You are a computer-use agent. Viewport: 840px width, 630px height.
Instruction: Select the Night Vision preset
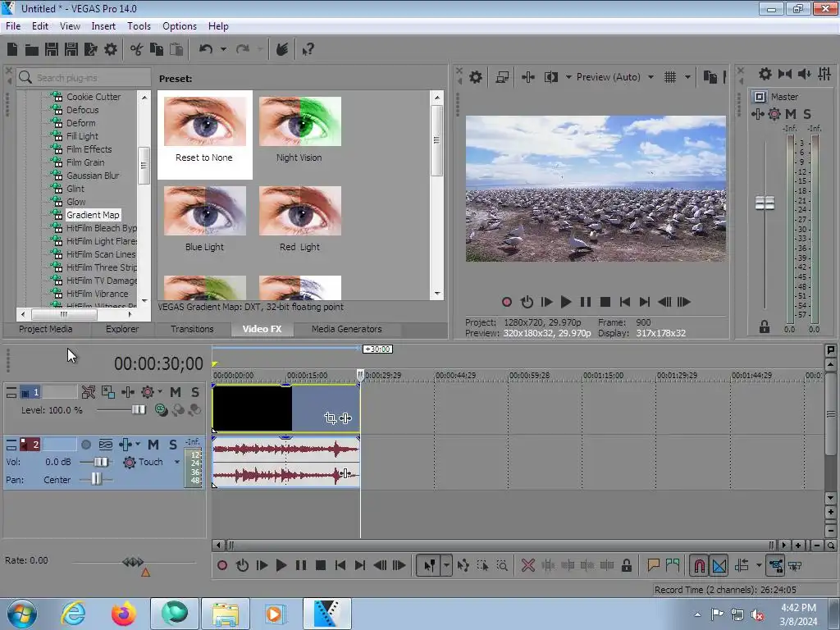299,130
